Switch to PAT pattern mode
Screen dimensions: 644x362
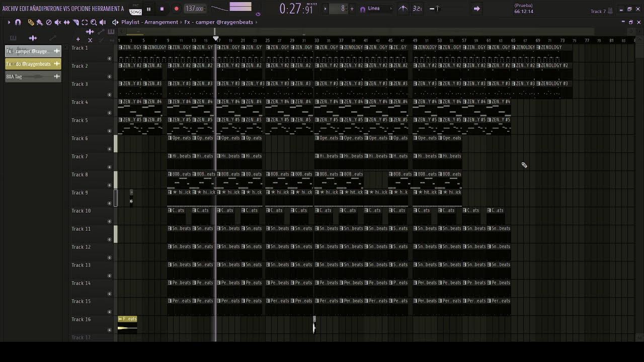click(136, 6)
